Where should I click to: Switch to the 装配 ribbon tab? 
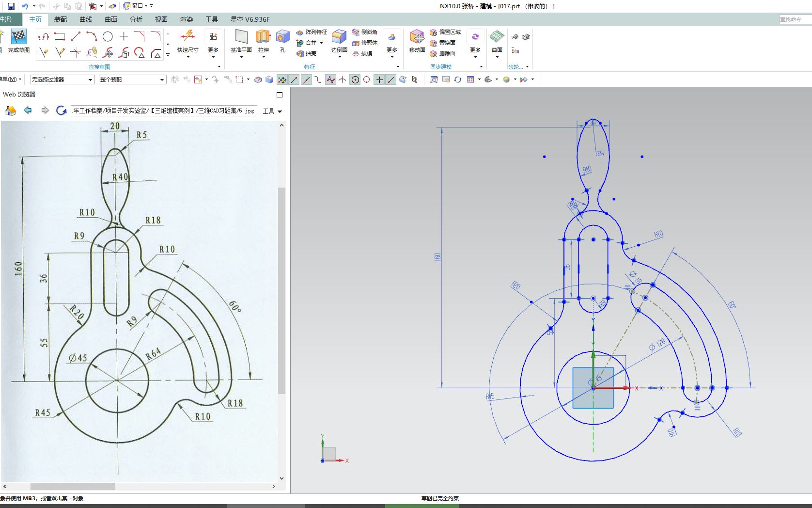click(61, 19)
